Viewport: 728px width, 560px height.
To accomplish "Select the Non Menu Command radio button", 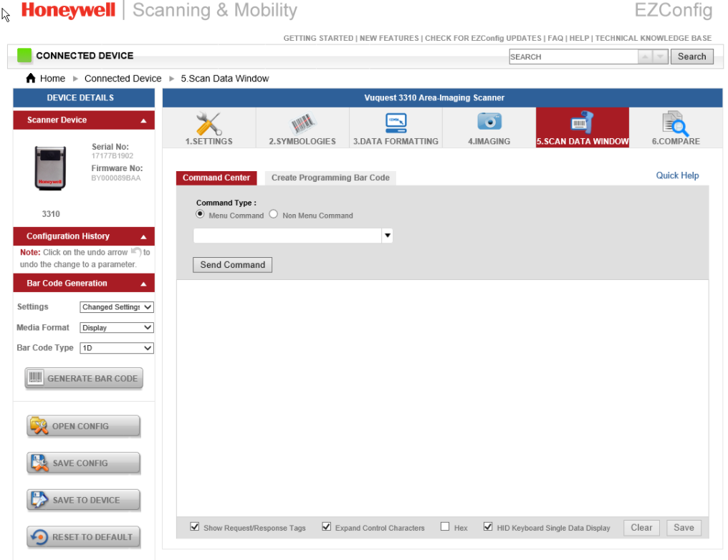I will 274,214.
